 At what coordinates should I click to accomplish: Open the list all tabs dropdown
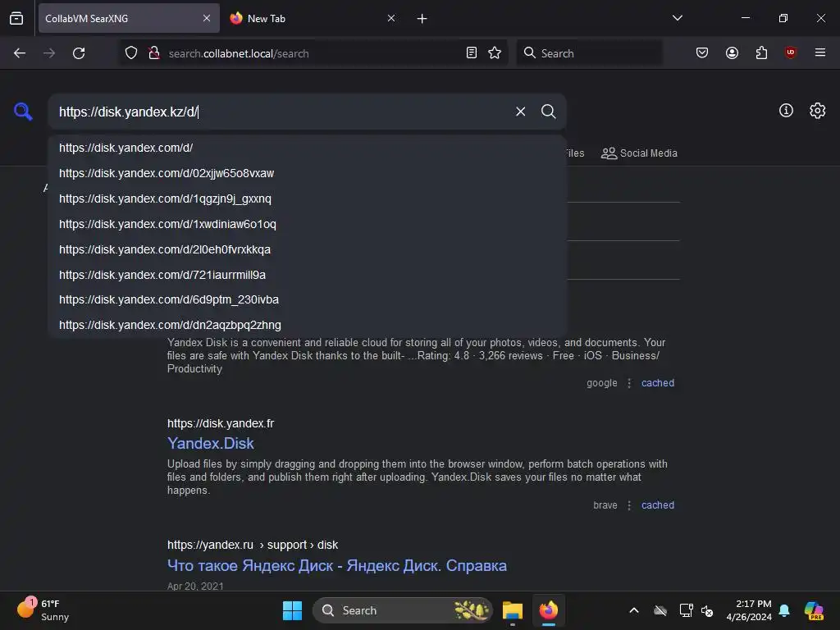pos(677,18)
